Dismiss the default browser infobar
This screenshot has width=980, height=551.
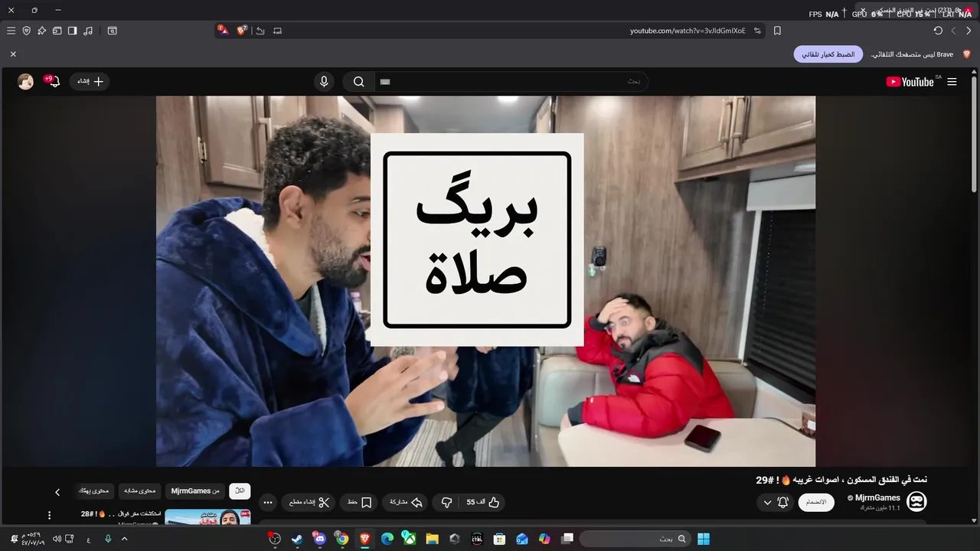point(13,54)
